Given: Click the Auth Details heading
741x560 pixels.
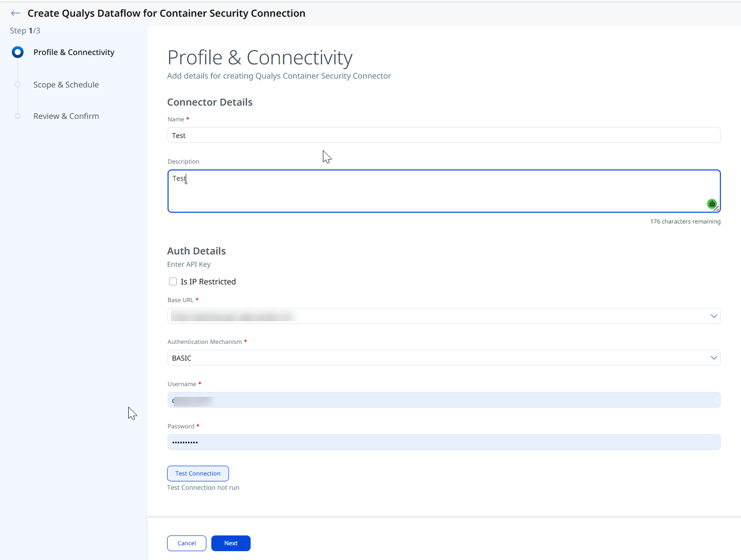Looking at the screenshot, I should (x=197, y=251).
